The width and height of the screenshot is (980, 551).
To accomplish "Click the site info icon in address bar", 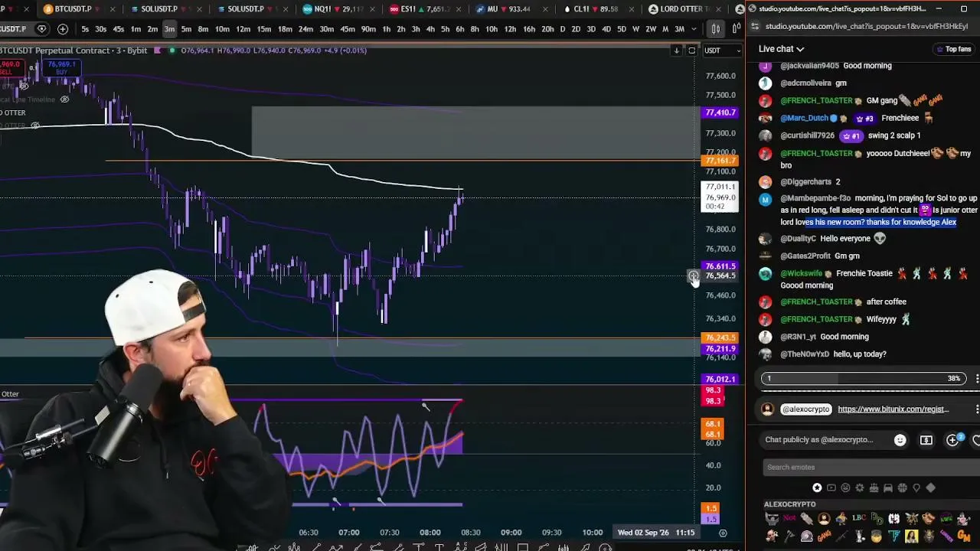I will click(x=754, y=26).
